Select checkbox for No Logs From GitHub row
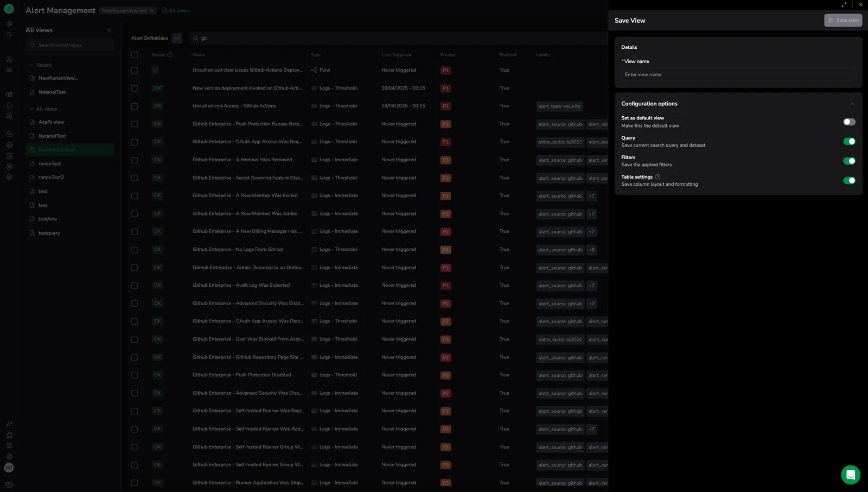Image resolution: width=868 pixels, height=492 pixels. [x=135, y=250]
